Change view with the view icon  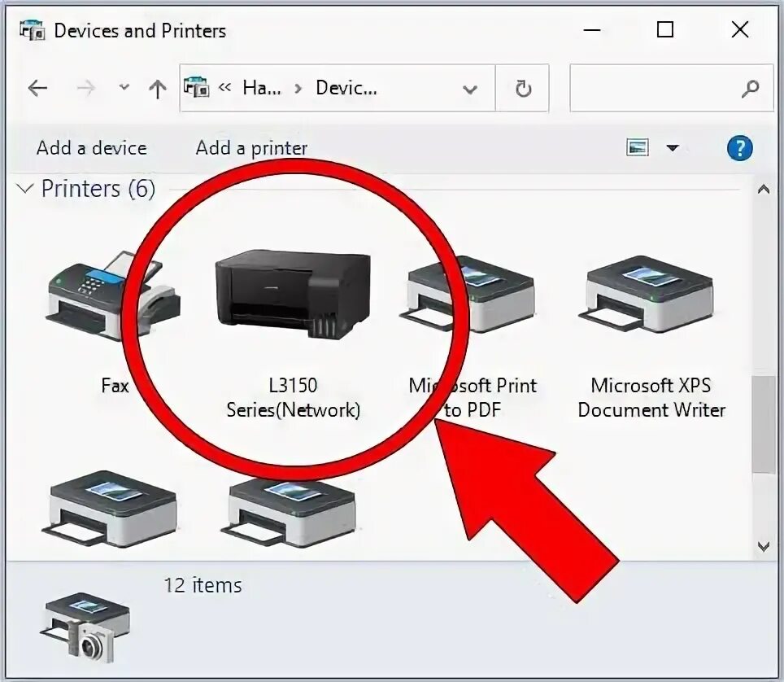coord(638,148)
